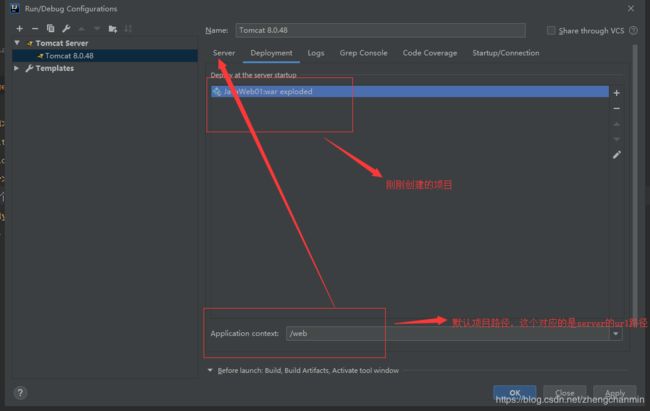This screenshot has width=650, height=411.
Task: Select the Templates tree item
Action: 54,68
